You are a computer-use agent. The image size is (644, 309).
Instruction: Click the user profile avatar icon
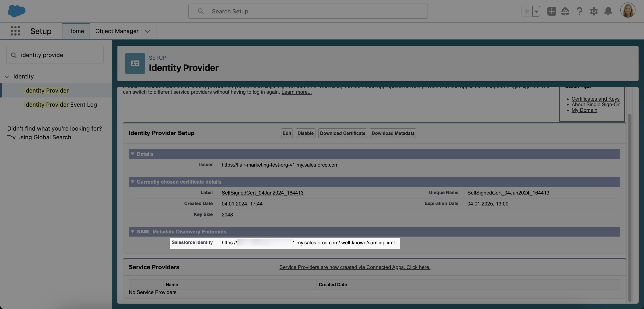point(628,11)
